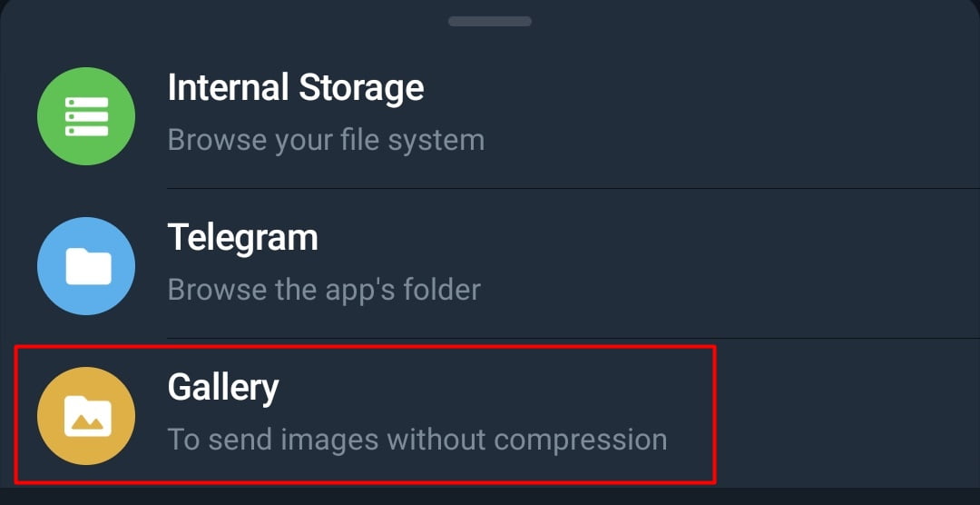Click "To send images without compression" text
Viewport: 980px width, 505px height.
click(x=417, y=440)
